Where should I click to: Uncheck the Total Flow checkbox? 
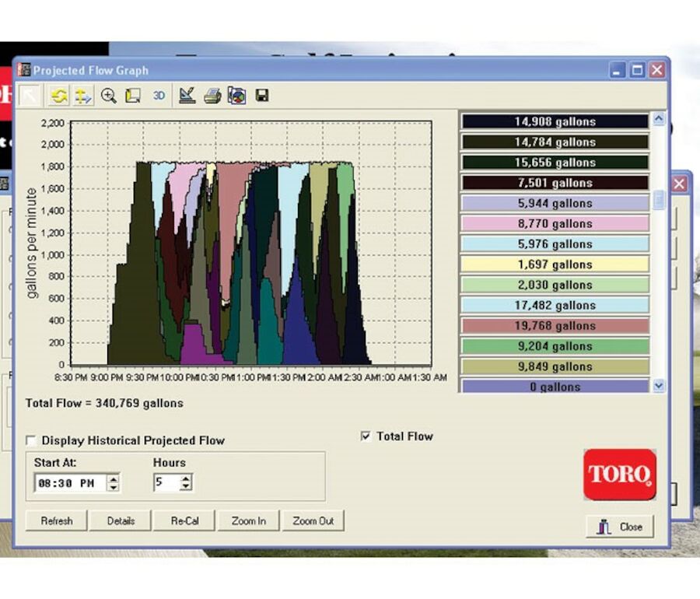[365, 436]
